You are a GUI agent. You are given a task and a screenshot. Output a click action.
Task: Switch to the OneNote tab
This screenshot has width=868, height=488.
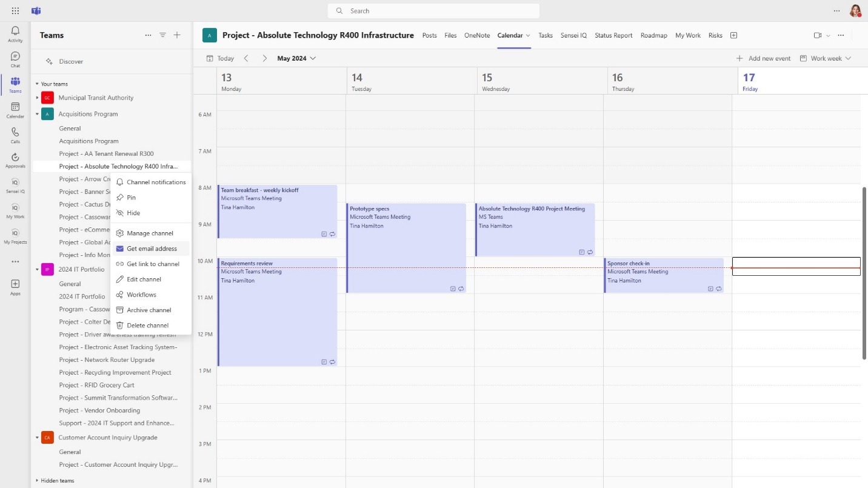pyautogui.click(x=477, y=35)
